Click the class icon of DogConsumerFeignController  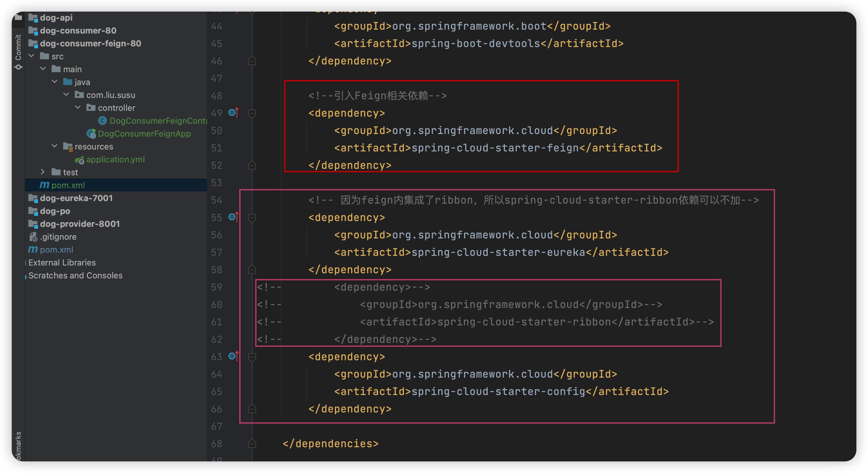[x=103, y=121]
